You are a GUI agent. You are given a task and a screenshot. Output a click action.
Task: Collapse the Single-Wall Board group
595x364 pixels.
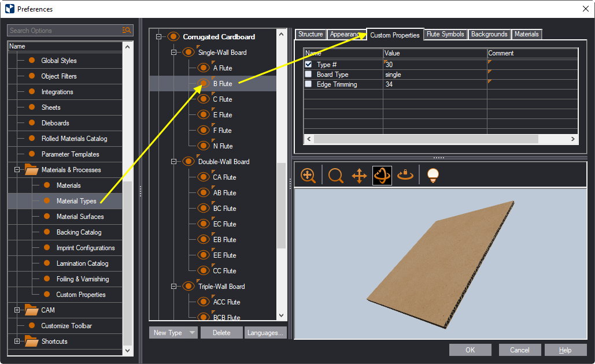173,53
